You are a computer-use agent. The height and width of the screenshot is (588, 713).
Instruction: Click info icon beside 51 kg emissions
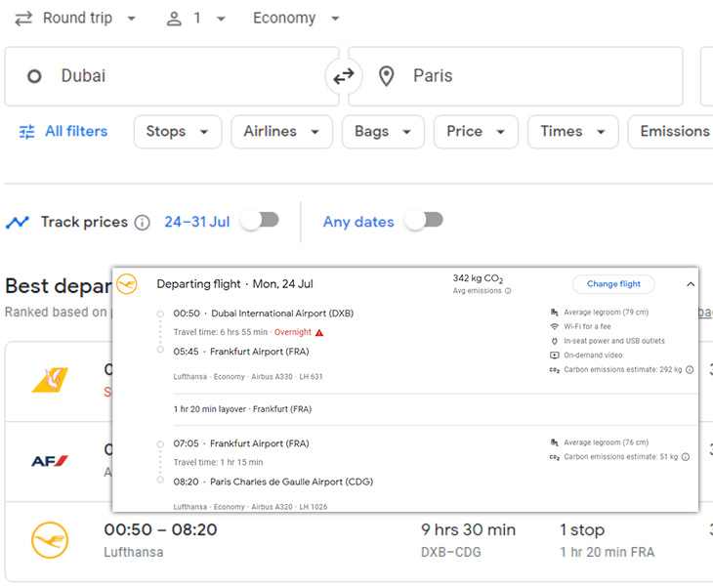[686, 456]
